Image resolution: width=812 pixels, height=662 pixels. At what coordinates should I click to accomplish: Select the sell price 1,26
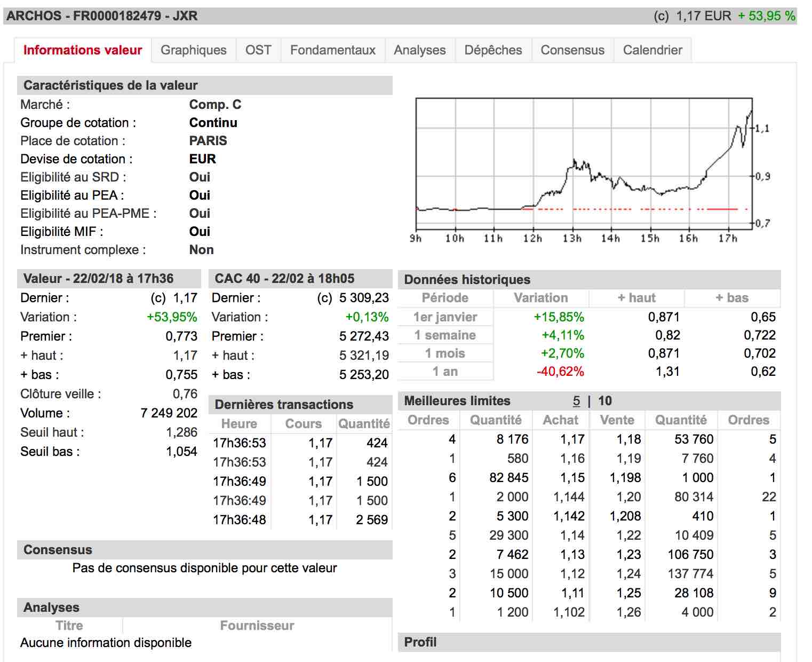(629, 612)
